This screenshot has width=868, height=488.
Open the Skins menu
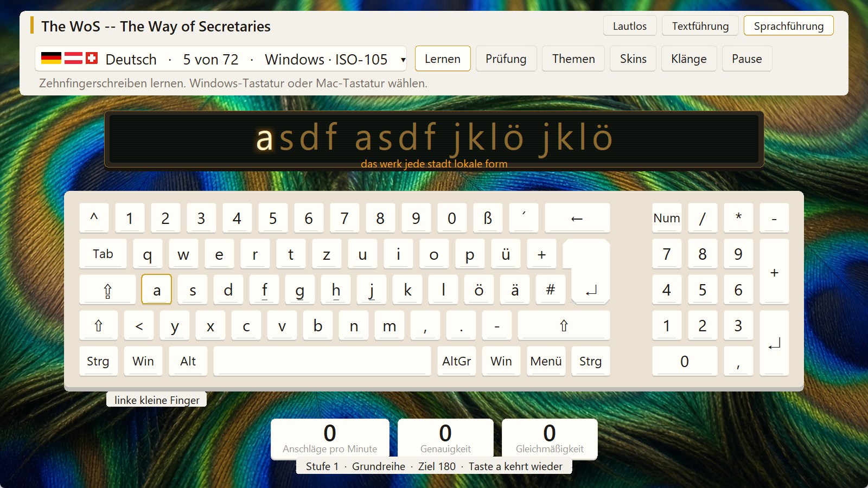click(633, 59)
